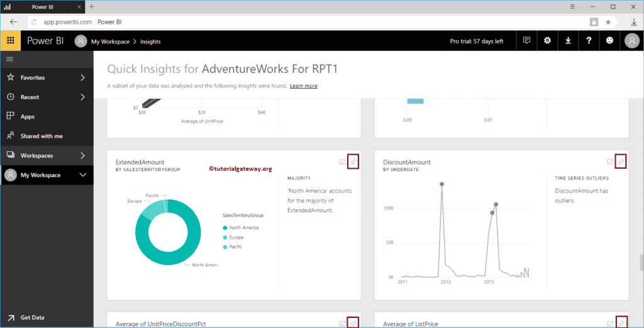The image size is (644, 328).
Task: Open Apps from the left navigation
Action: click(x=27, y=116)
